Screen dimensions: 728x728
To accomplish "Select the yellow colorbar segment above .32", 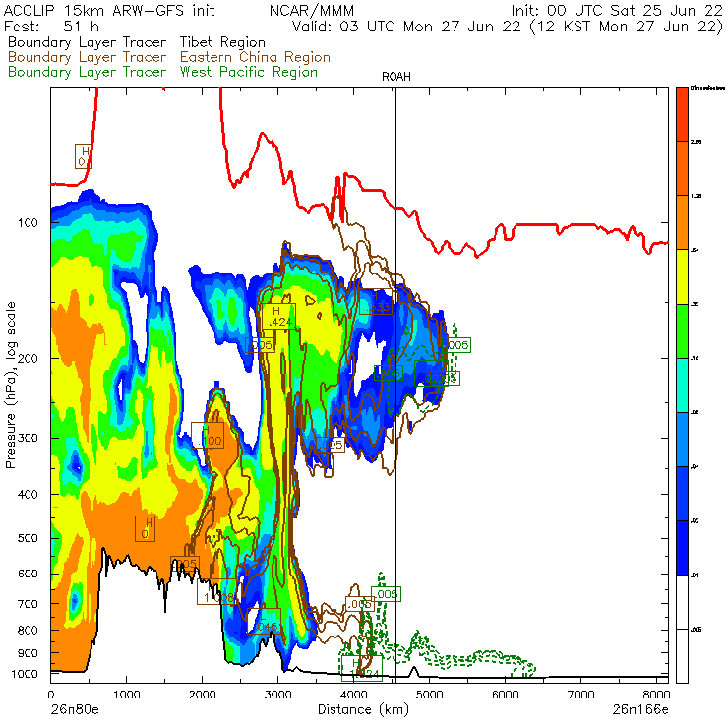I will 682,276.
